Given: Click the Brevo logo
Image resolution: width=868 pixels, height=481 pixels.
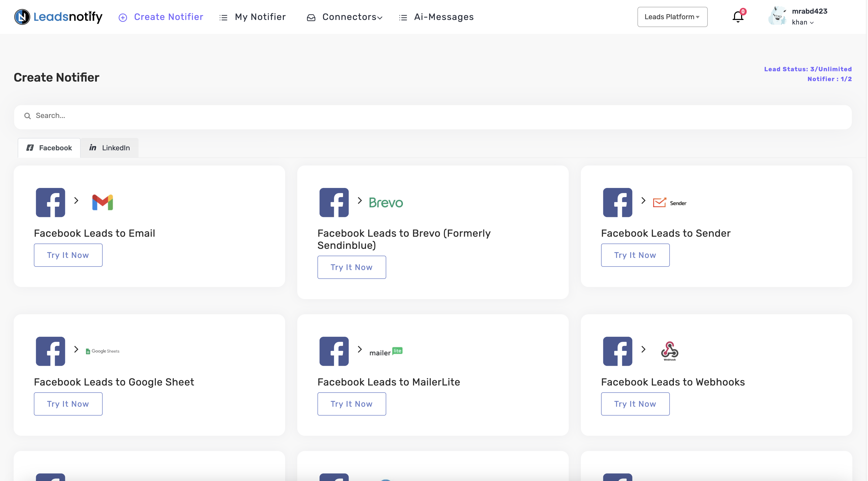Looking at the screenshot, I should (386, 202).
